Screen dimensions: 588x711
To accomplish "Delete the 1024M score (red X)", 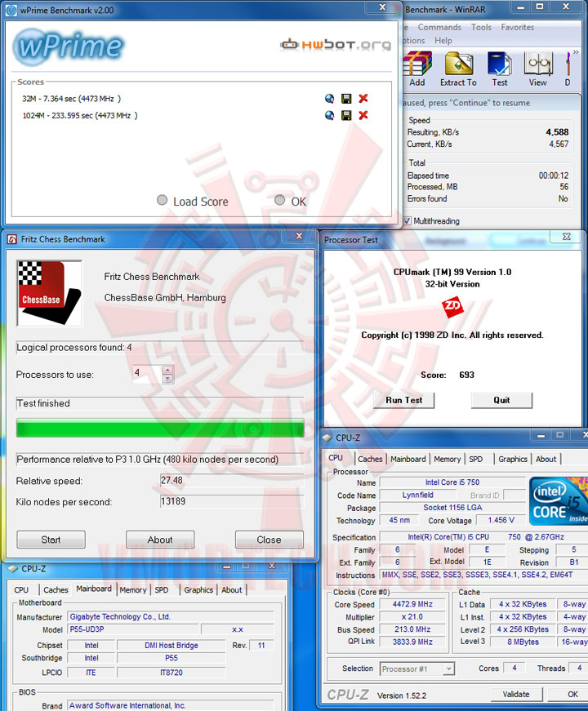I will click(x=363, y=115).
